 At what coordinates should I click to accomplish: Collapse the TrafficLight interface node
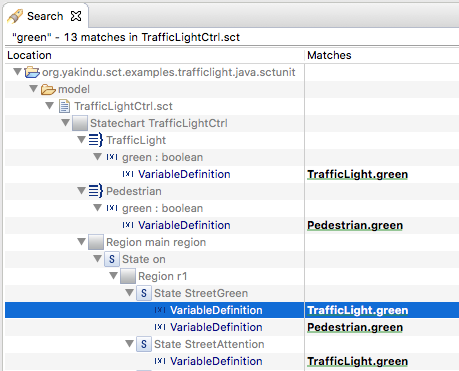click(x=81, y=140)
